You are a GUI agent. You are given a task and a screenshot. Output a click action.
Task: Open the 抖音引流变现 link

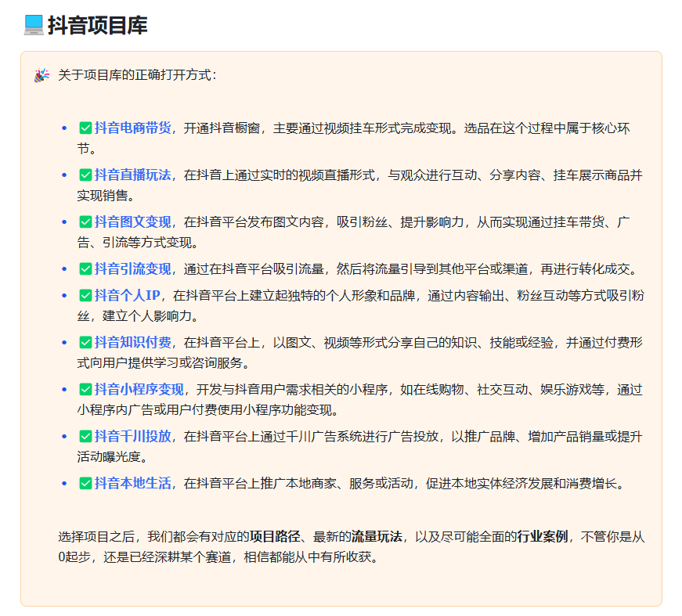pos(132,268)
